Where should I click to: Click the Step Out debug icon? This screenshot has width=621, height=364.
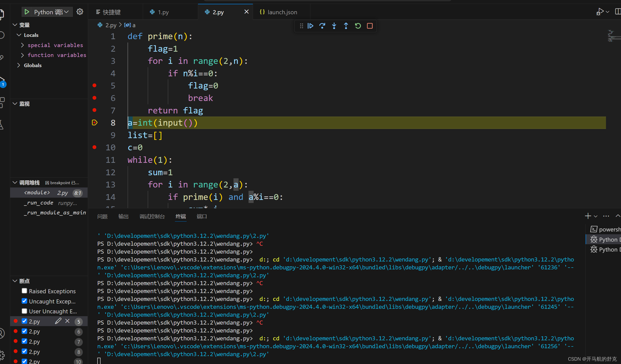click(346, 26)
